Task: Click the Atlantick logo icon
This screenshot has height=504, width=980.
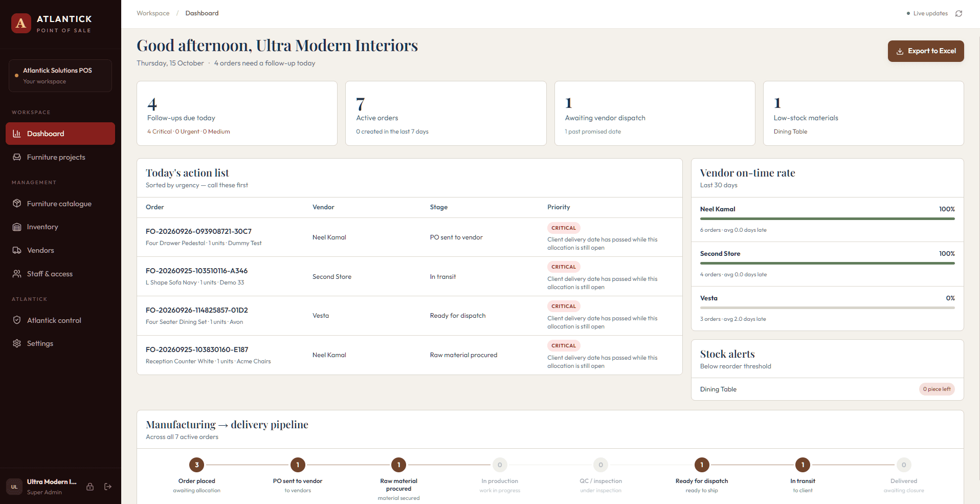Action: tap(21, 24)
